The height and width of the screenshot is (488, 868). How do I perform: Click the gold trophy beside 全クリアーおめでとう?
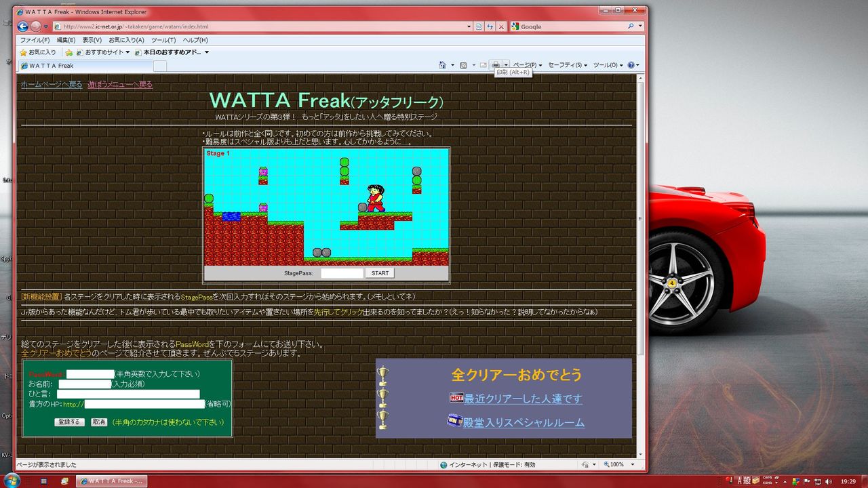point(382,375)
